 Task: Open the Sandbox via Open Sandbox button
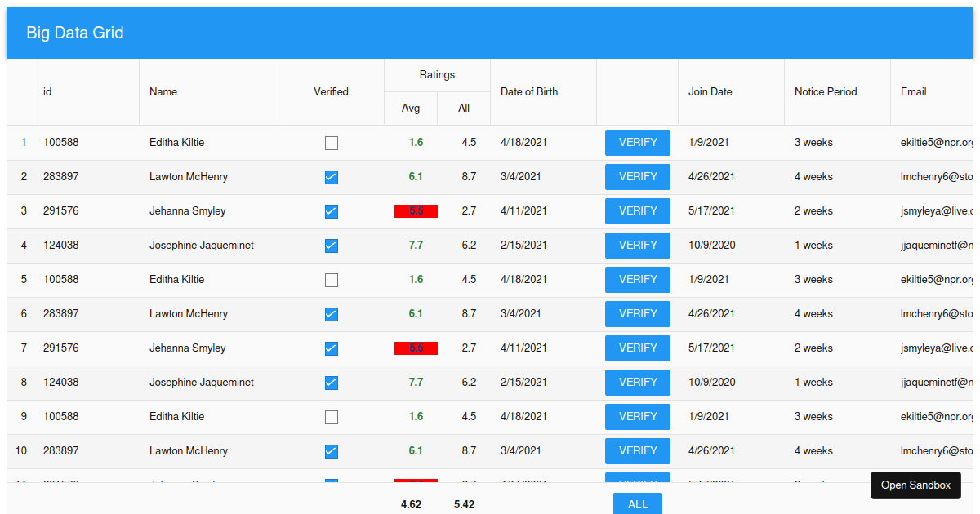click(915, 485)
